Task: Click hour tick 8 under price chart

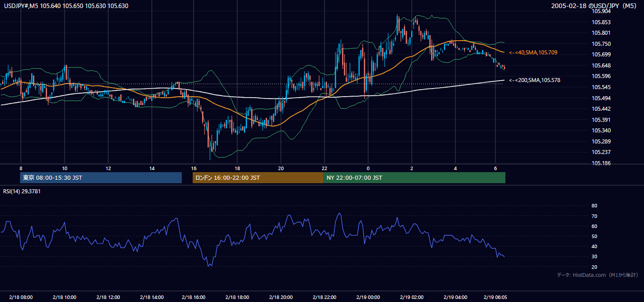Action: (x=21, y=168)
